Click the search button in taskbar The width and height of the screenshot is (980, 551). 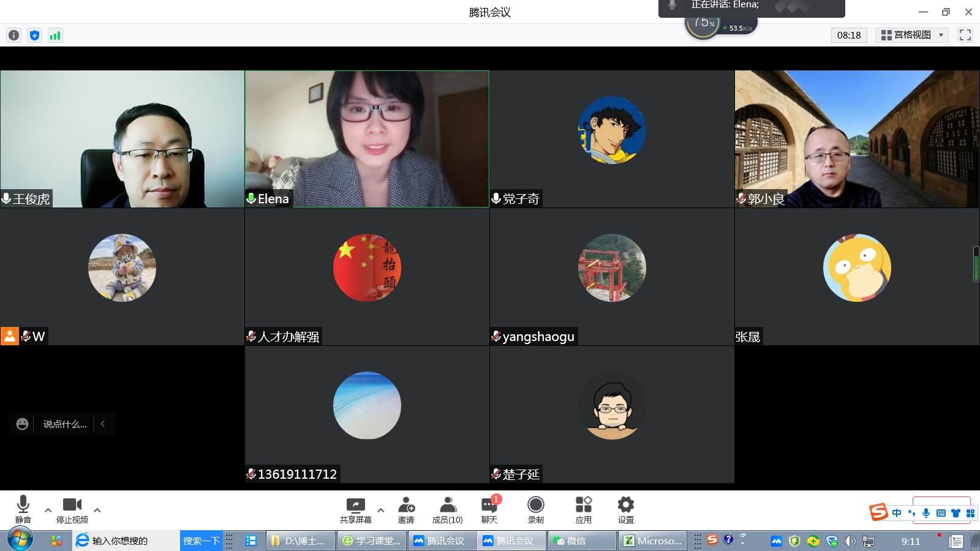201,541
